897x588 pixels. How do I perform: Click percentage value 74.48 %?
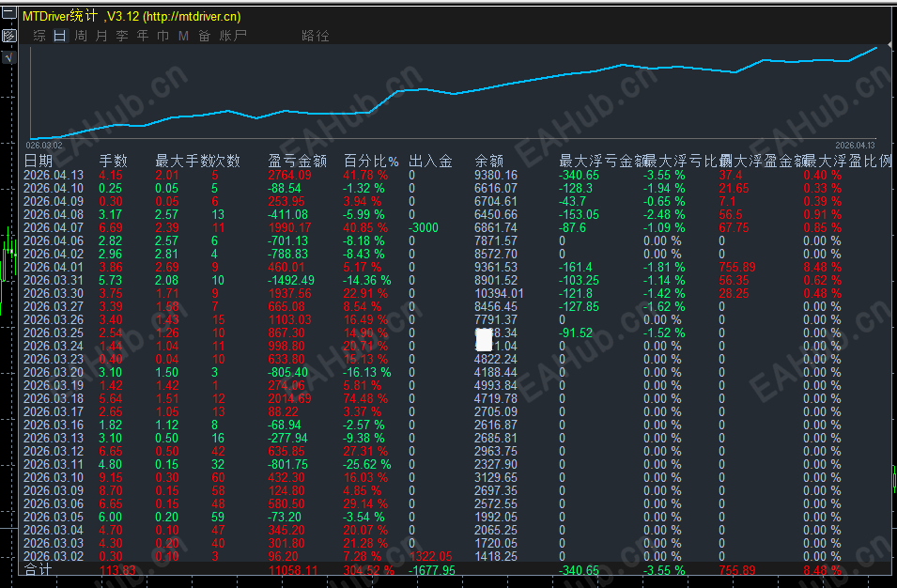(x=365, y=398)
